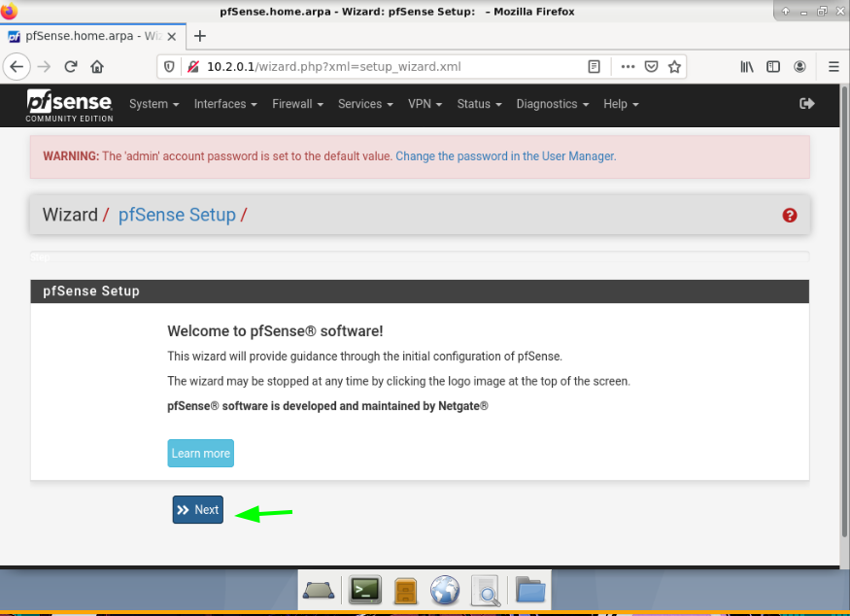Click the 'WARNING:' label in alert
The width and height of the screenshot is (850, 616).
(71, 156)
